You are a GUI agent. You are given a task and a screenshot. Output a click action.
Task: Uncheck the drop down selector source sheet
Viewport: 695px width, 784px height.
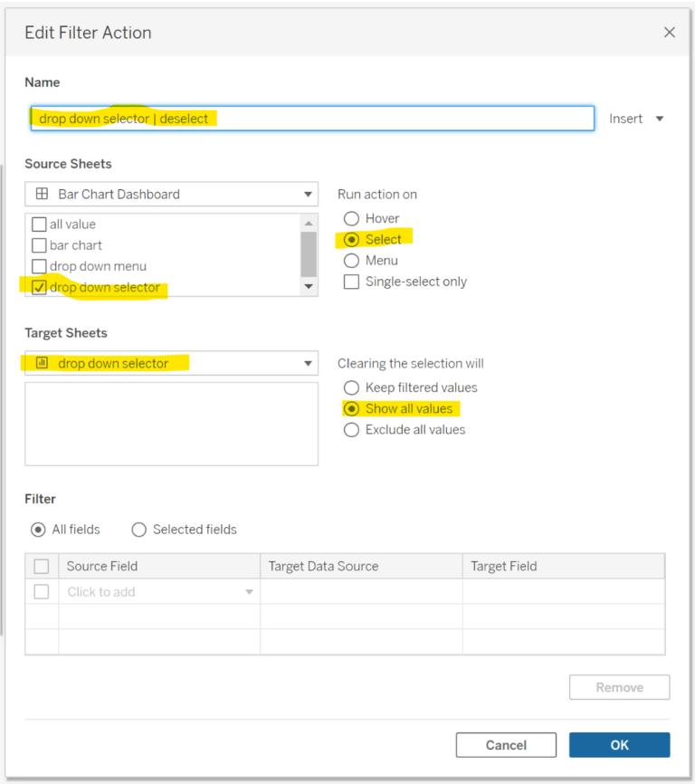(38, 287)
